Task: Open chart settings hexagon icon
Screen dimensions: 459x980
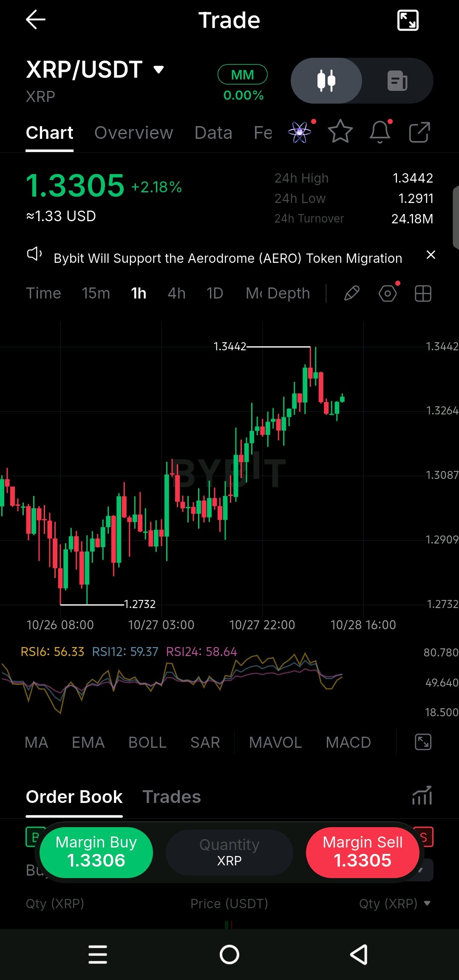Action: point(388,293)
